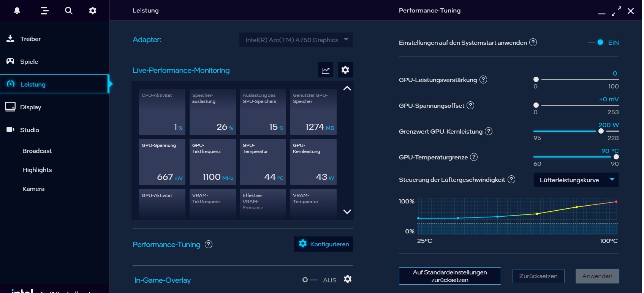
Task: Click the Studio camera icon
Action: tap(11, 130)
